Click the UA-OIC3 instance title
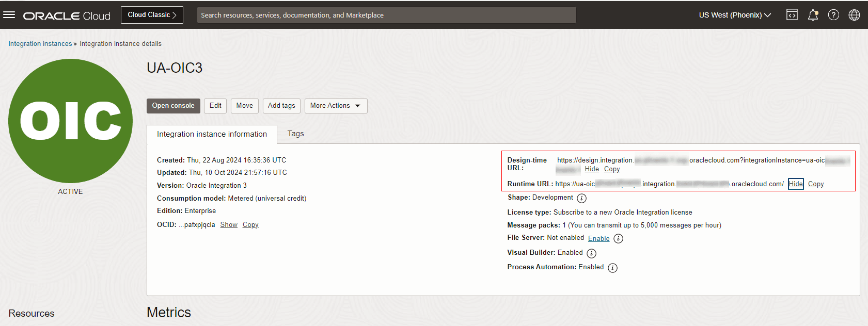 [x=175, y=68]
